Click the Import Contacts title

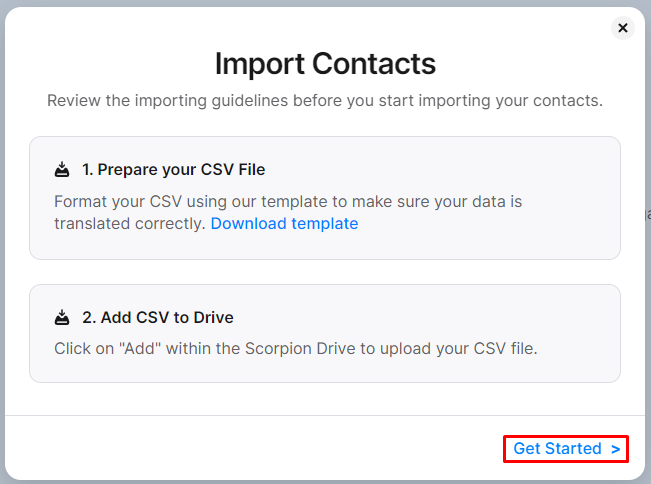[x=325, y=64]
